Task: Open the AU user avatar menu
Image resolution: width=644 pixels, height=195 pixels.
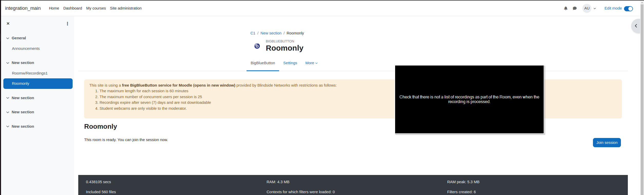Action: [x=587, y=8]
